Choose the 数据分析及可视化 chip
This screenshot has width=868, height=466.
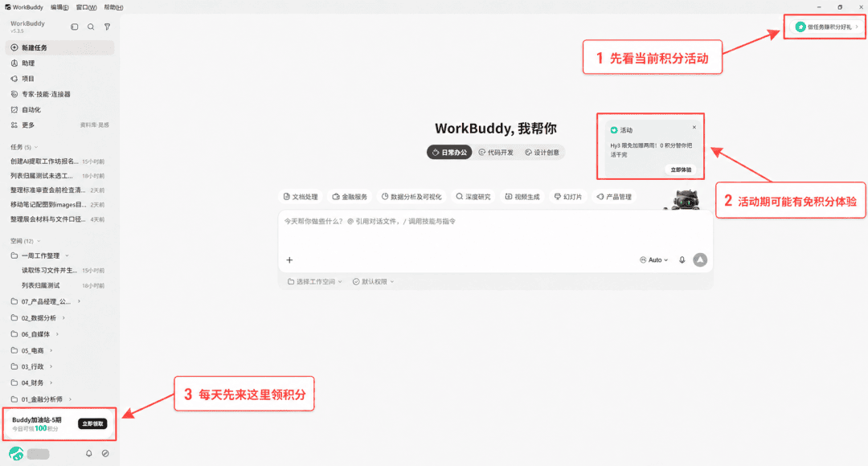pyautogui.click(x=411, y=197)
